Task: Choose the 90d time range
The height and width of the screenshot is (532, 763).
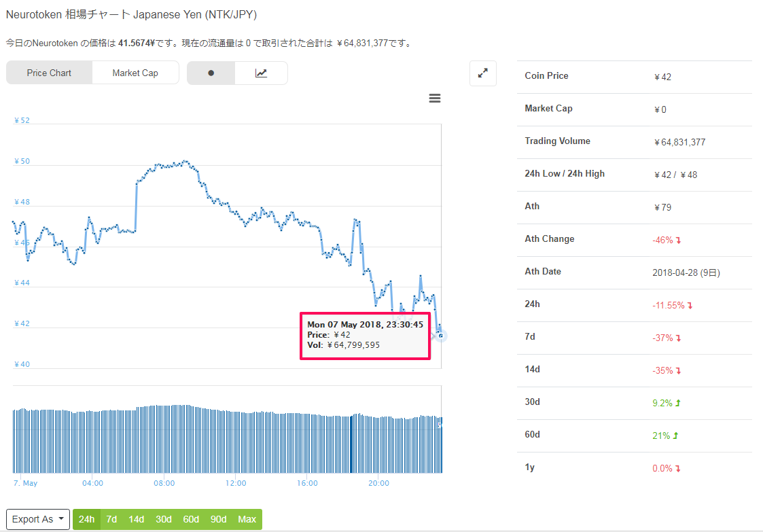Action: pyautogui.click(x=218, y=519)
